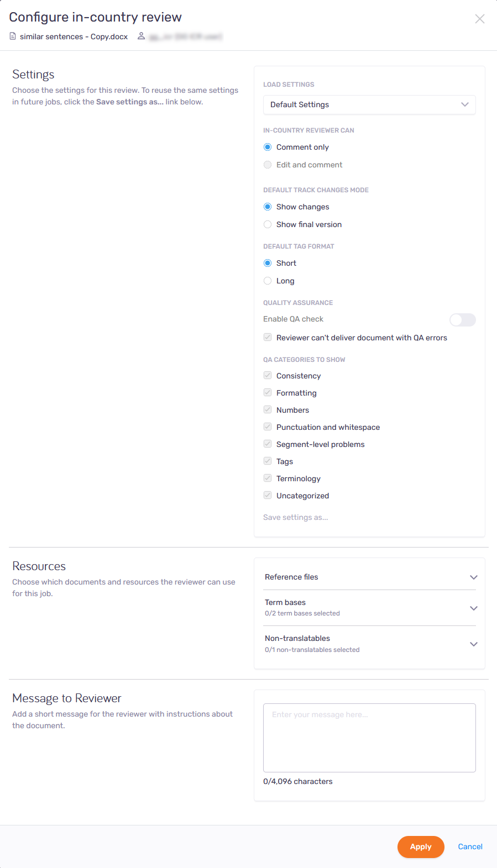497x868 pixels.
Task: Expand the Term bases section chevron
Action: (474, 608)
